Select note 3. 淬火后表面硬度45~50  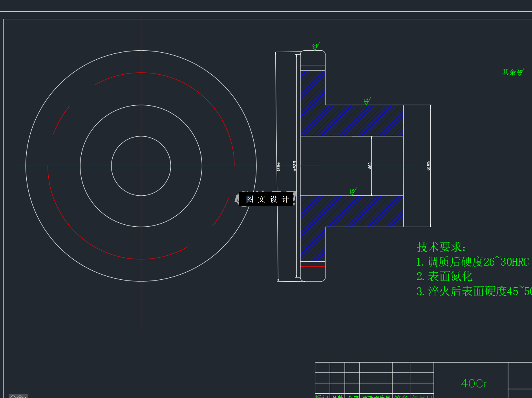coord(474,291)
